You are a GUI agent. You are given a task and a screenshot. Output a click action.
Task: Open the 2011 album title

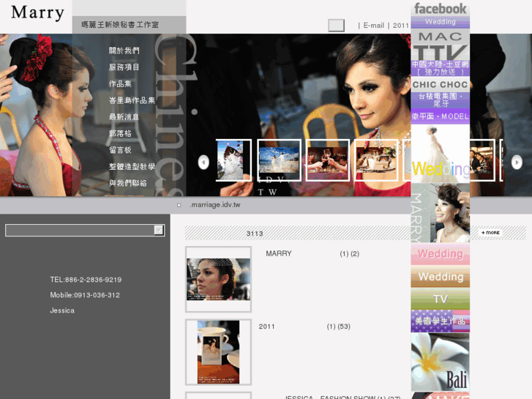266,327
